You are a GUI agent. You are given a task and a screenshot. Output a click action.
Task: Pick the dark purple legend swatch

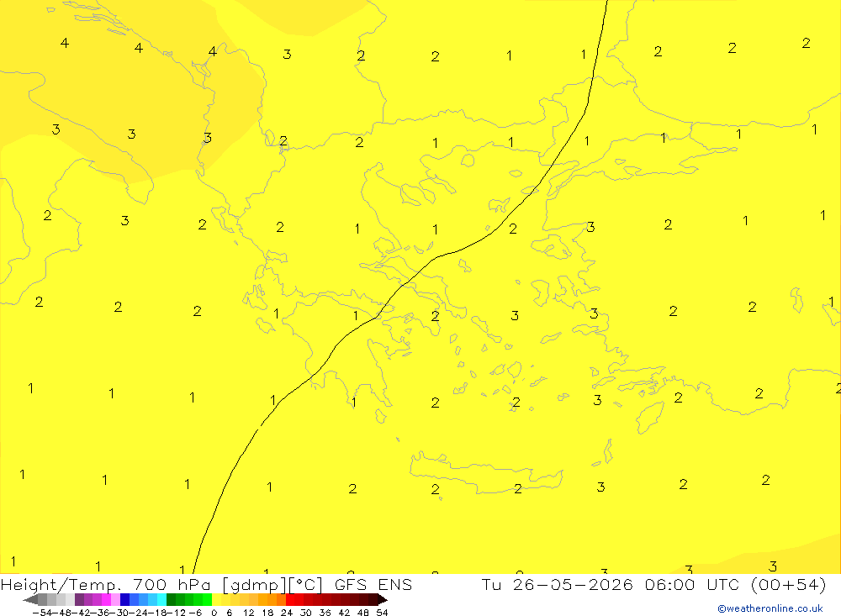coord(79,600)
